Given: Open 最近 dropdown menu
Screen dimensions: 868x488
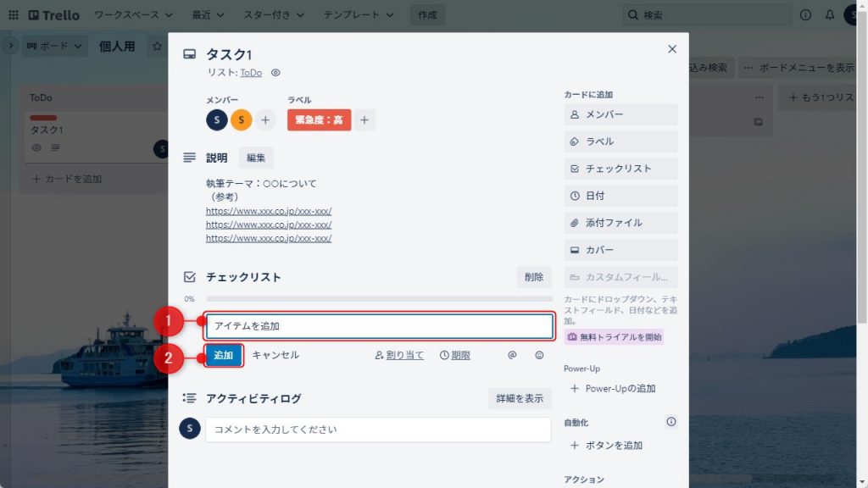Looking at the screenshot, I should point(208,15).
